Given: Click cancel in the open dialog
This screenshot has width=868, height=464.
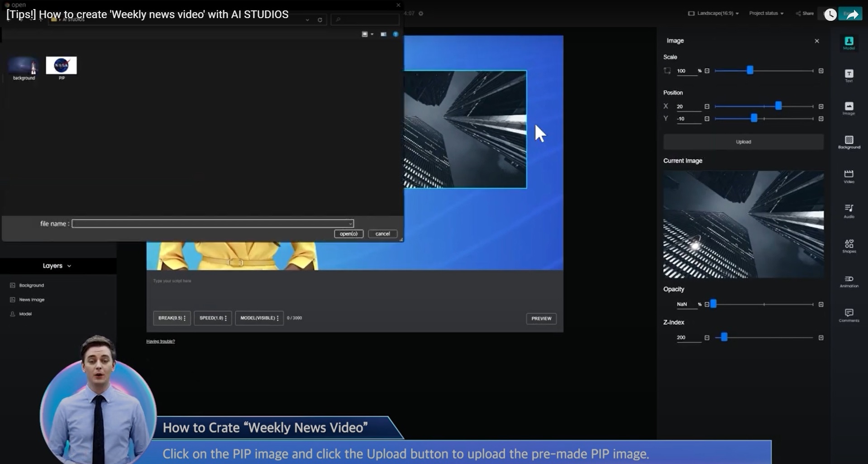Looking at the screenshot, I should [x=382, y=234].
